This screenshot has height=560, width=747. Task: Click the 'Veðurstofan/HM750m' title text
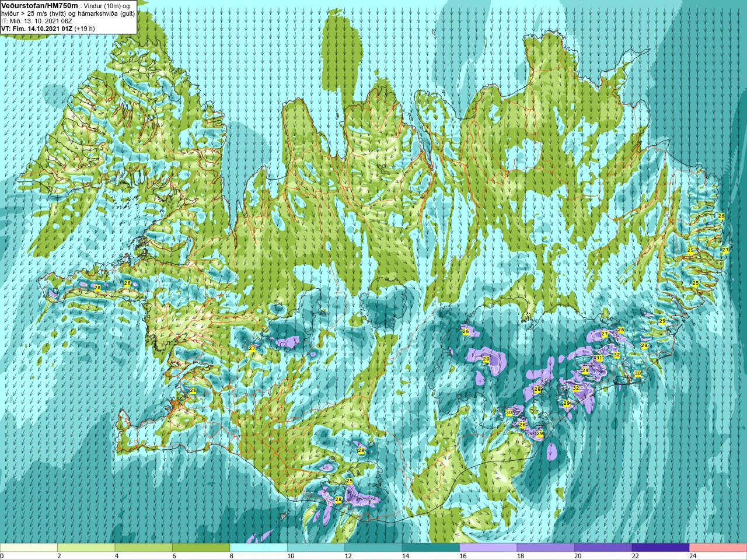point(39,5)
